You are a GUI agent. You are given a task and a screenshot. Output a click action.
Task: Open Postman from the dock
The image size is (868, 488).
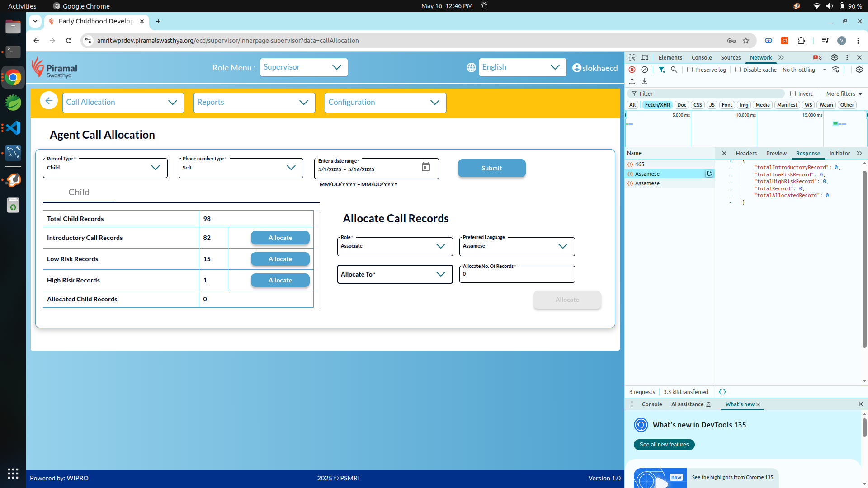point(13,180)
